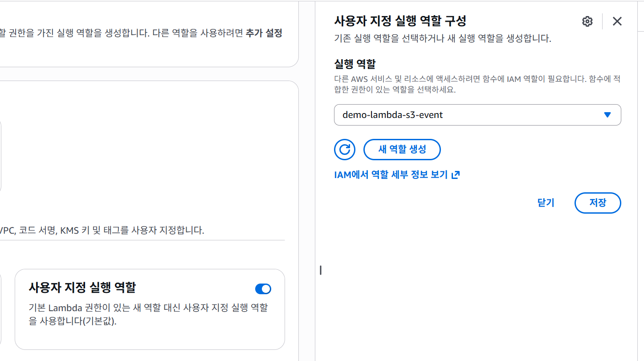The height and width of the screenshot is (361, 644).
Task: Refresh the execution role list
Action: click(345, 150)
